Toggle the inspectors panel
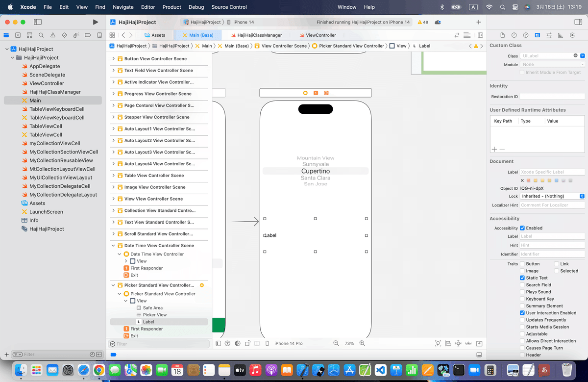The height and width of the screenshot is (382, 588). pyautogui.click(x=578, y=22)
